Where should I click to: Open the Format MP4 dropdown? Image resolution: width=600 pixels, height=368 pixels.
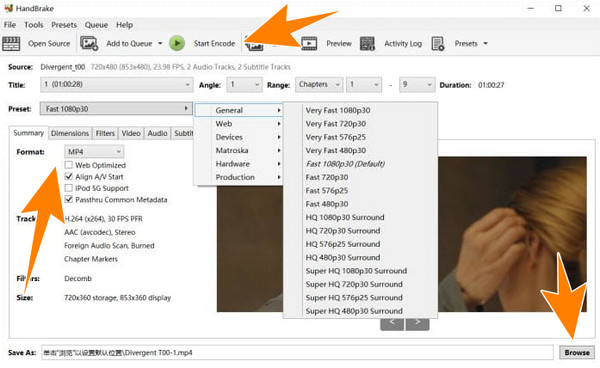[94, 152]
